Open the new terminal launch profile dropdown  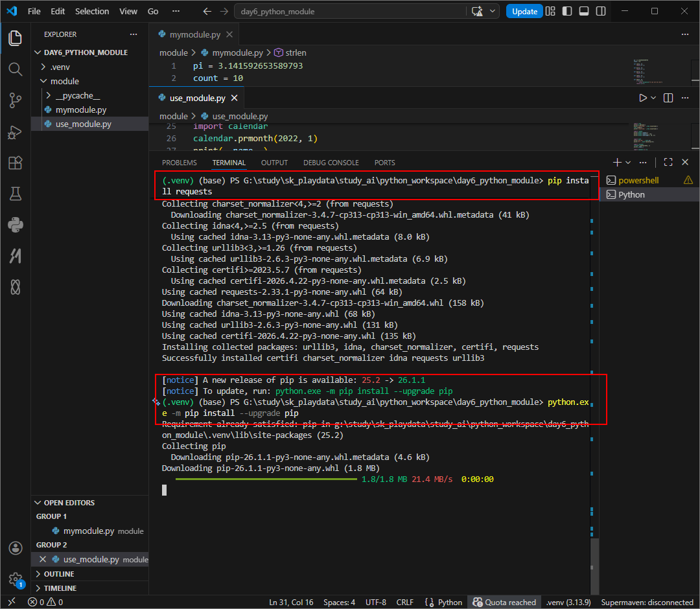click(628, 163)
